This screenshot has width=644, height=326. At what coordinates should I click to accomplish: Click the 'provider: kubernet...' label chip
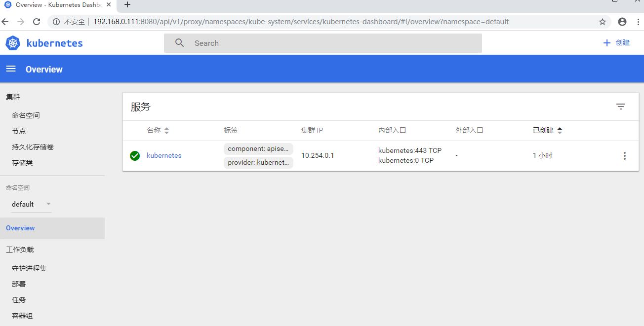point(258,163)
